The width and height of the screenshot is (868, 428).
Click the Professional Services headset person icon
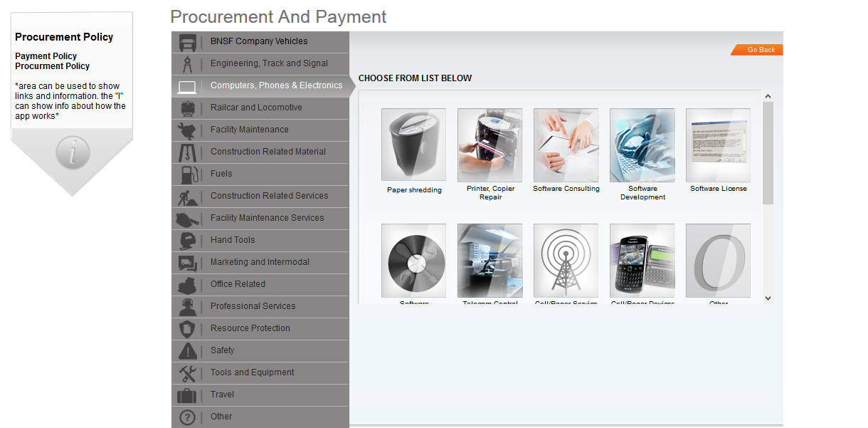pyautogui.click(x=188, y=307)
